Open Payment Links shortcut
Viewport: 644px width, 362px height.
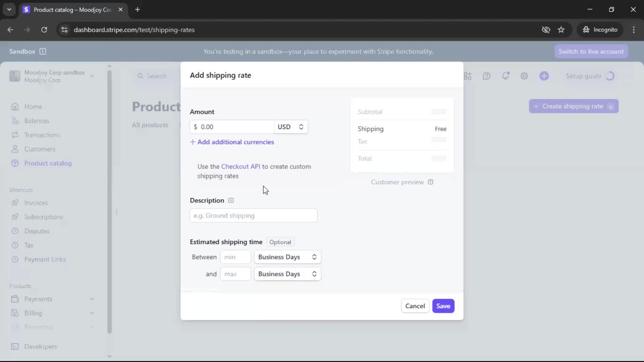[45, 259]
